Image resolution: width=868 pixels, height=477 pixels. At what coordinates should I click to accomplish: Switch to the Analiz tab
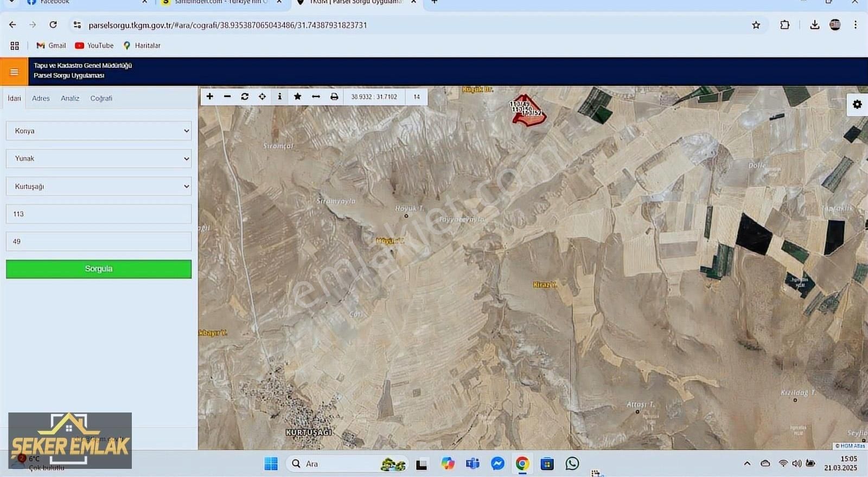coord(70,98)
